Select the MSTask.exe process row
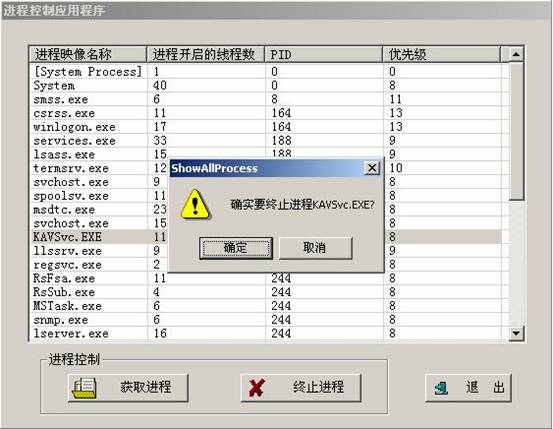 [265, 306]
